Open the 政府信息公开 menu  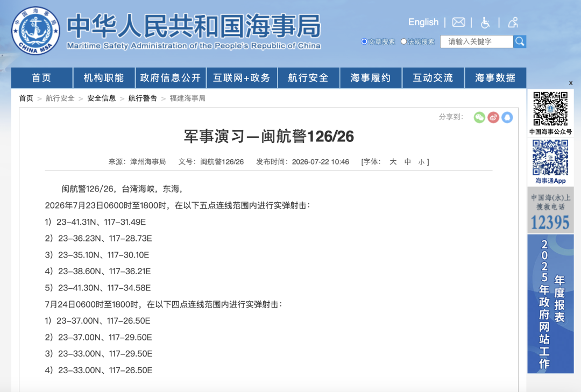[171, 78]
